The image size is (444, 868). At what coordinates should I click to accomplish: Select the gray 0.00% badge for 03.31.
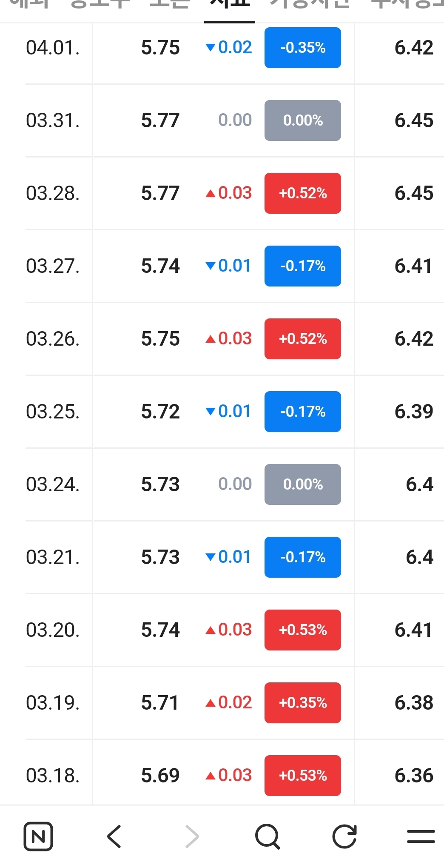303,120
